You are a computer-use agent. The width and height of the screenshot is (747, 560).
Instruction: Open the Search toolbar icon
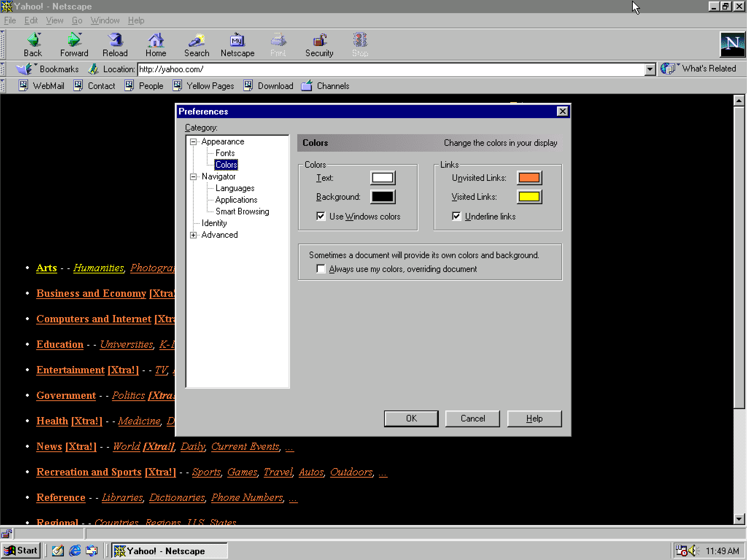197,44
